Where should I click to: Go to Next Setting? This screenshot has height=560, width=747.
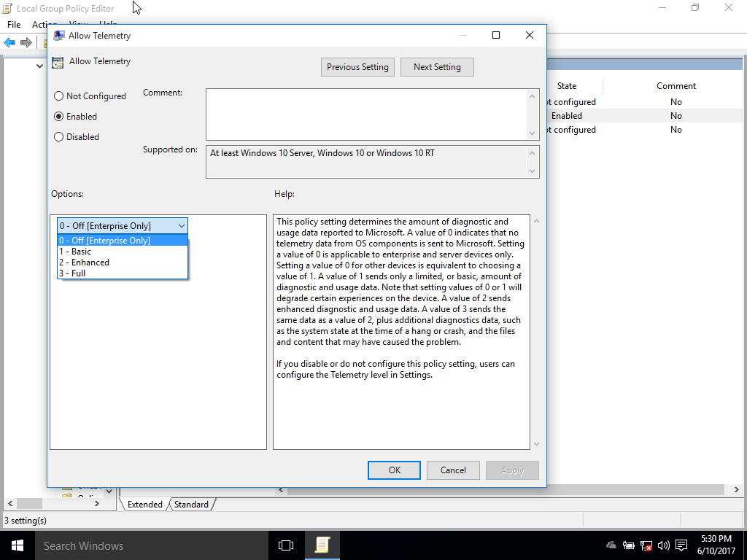pos(438,67)
